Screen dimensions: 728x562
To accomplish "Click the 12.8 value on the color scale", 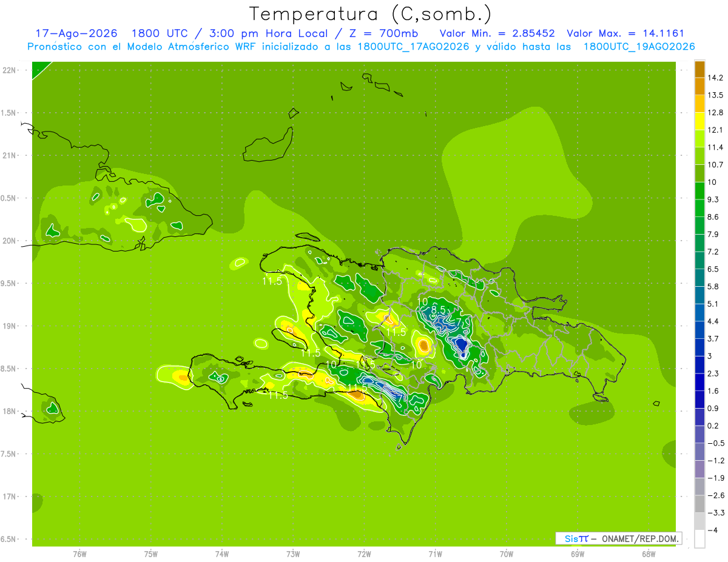I will (715, 113).
